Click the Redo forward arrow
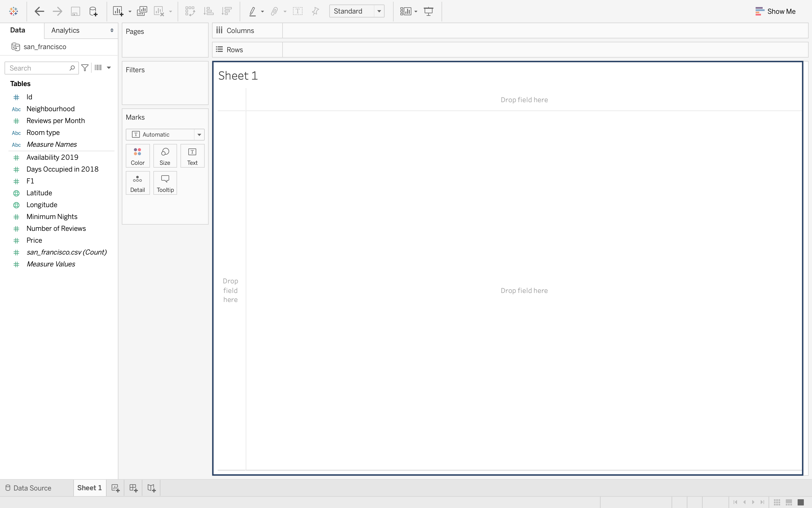812x508 pixels. click(x=58, y=11)
